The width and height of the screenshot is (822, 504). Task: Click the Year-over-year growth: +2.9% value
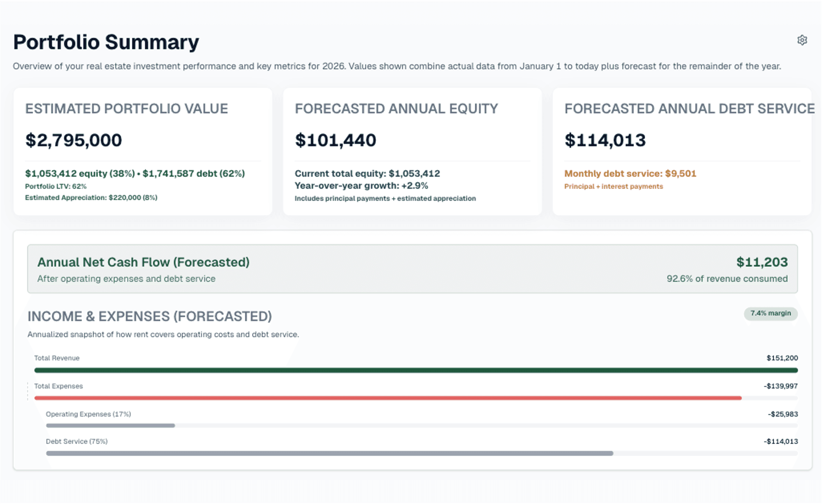[x=361, y=185]
